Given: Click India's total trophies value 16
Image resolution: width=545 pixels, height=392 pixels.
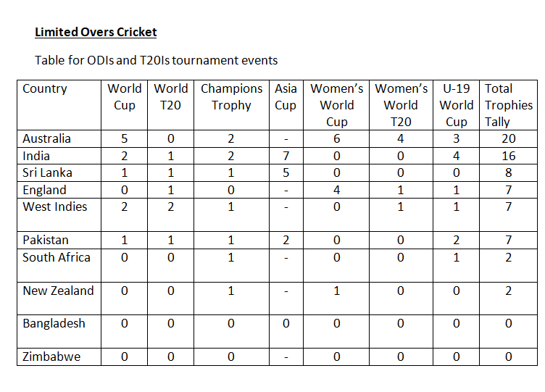Looking at the screenshot, I should 508,156.
